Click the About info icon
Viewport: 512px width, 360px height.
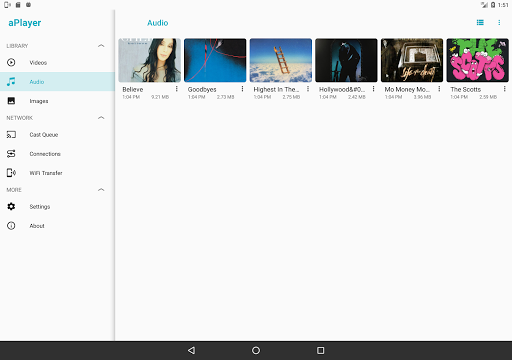pyautogui.click(x=11, y=226)
